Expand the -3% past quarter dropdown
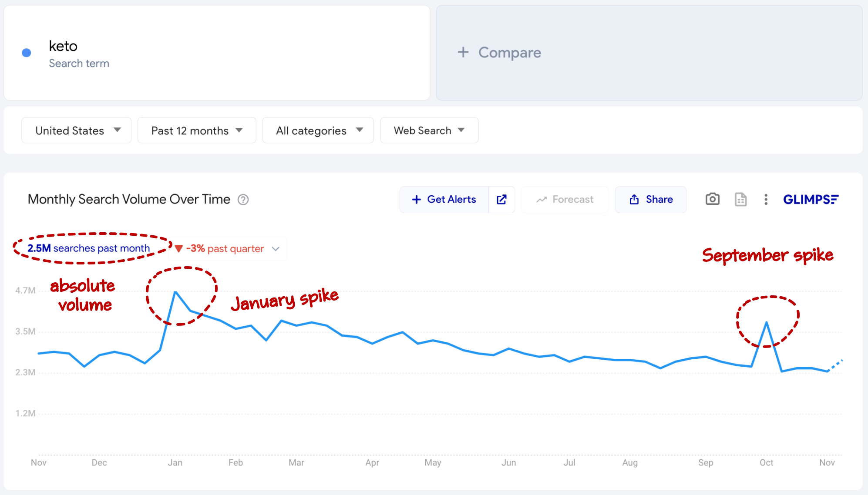Viewport: 868px width, 495px height. pos(227,249)
